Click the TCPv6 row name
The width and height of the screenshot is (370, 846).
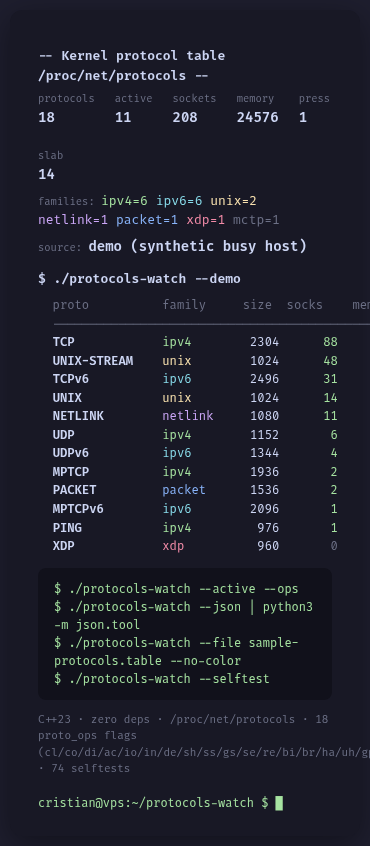[71, 379]
